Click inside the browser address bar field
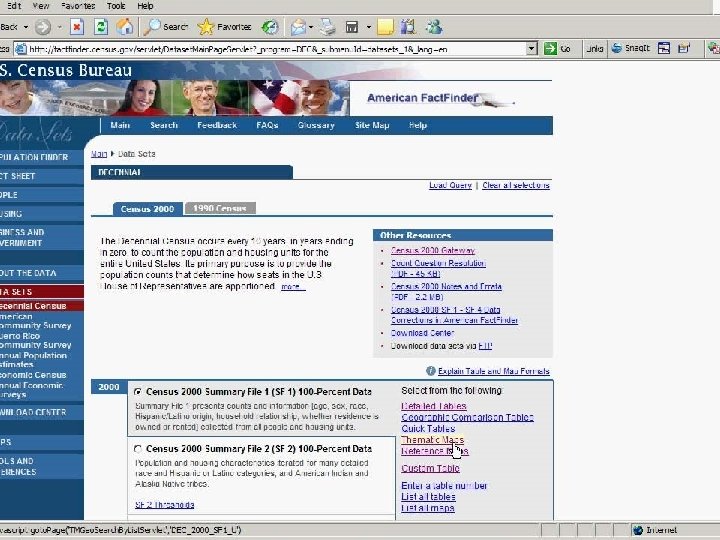Image resolution: width=720 pixels, height=540 pixels. [276, 49]
